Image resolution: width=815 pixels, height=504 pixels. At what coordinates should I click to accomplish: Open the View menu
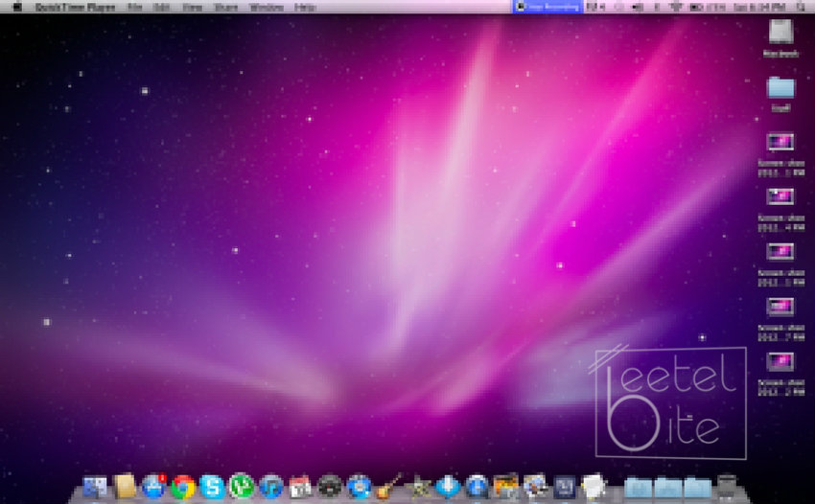(193, 8)
